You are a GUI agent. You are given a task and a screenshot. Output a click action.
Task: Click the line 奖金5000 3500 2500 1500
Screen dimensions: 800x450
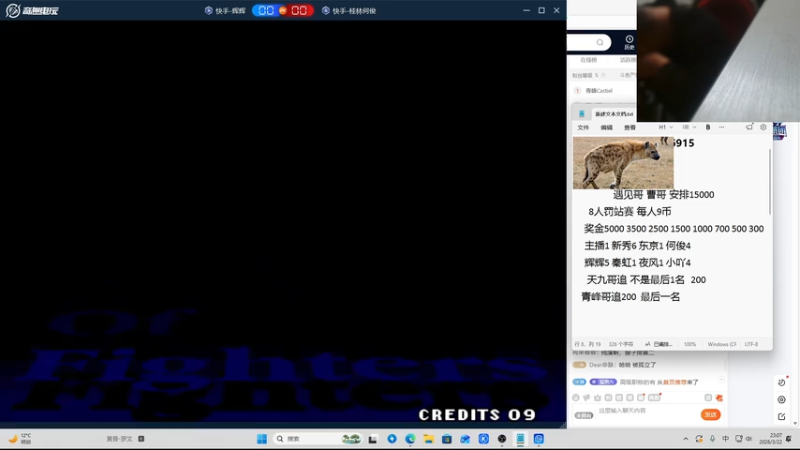pos(673,229)
